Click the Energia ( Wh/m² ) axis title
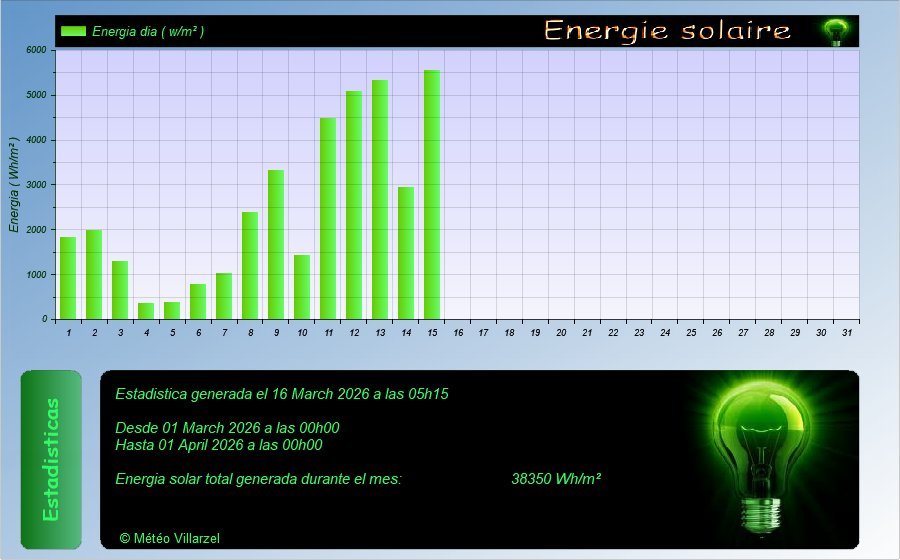Viewport: 900px width, 560px height. pyautogui.click(x=14, y=185)
